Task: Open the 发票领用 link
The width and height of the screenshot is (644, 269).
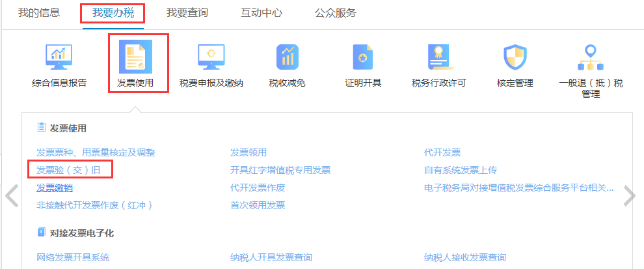Action: point(248,152)
